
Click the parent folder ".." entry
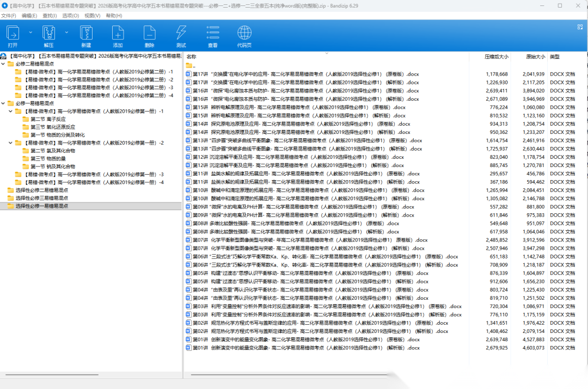click(x=194, y=66)
